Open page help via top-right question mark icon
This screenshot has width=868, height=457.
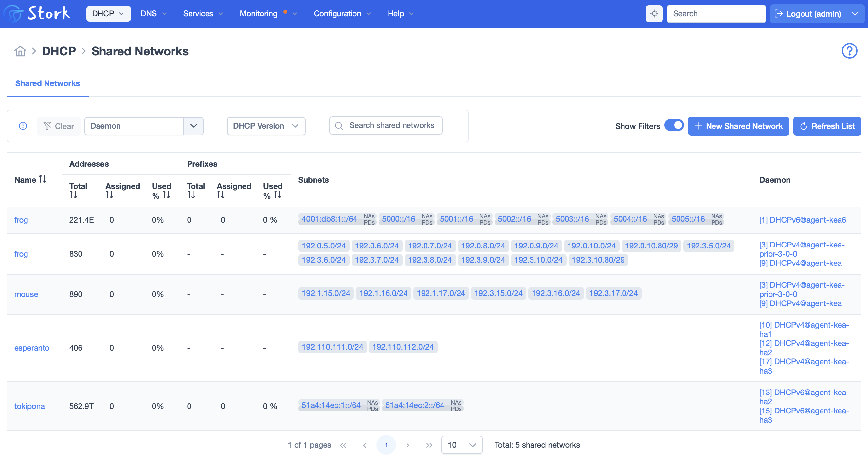[x=850, y=50]
